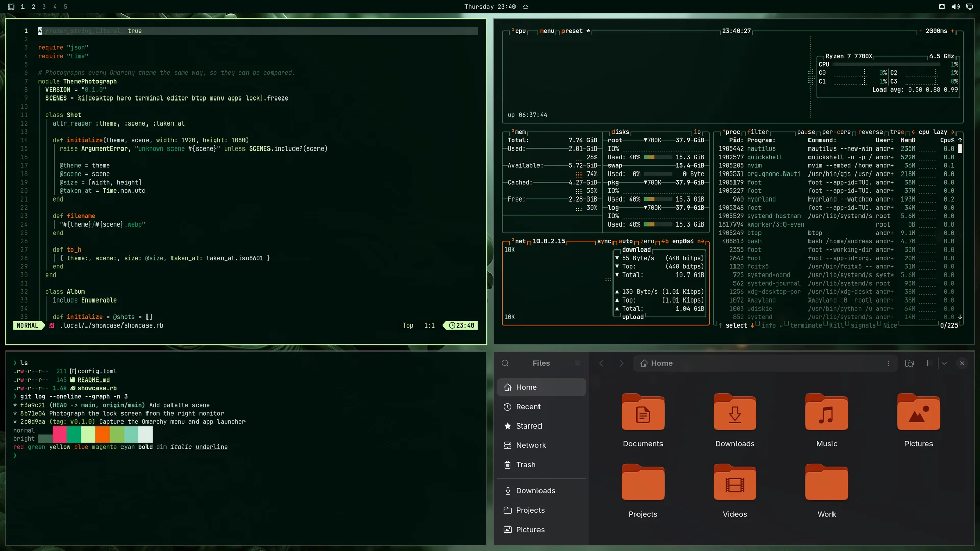980x551 pixels.
Task: Click the clock Thursday 23:40 in top bar
Action: click(x=489, y=7)
